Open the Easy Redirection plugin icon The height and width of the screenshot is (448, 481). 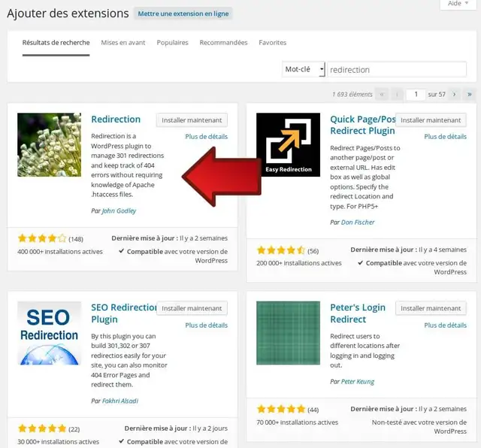288,145
